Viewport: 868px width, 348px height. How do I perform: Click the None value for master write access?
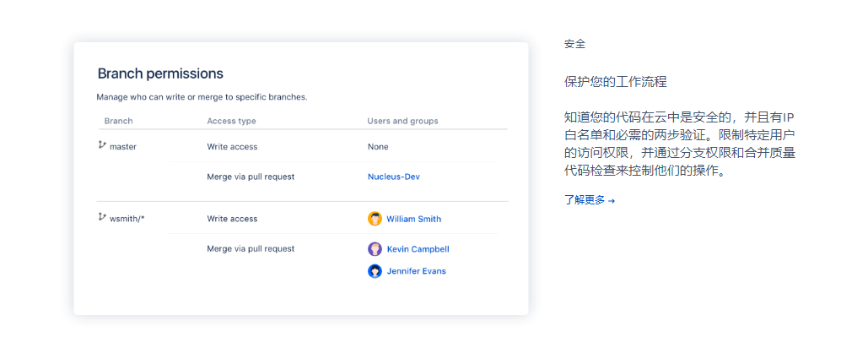378,147
